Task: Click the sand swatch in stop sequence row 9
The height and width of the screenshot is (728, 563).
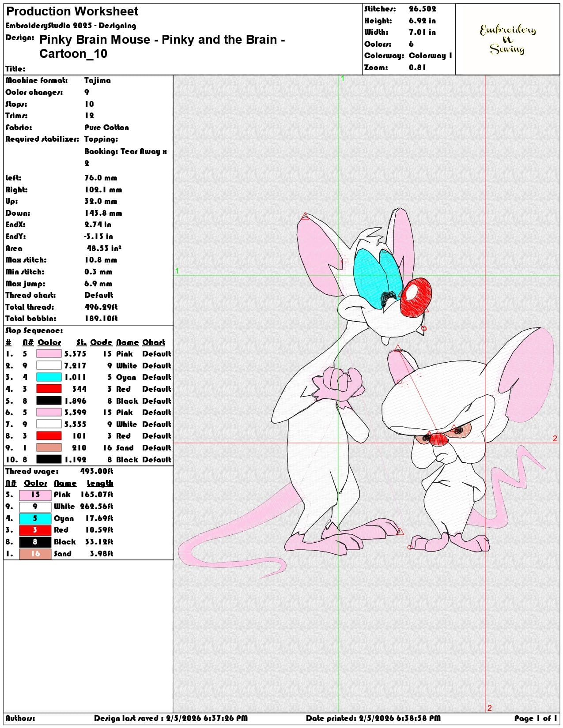Action: click(49, 447)
